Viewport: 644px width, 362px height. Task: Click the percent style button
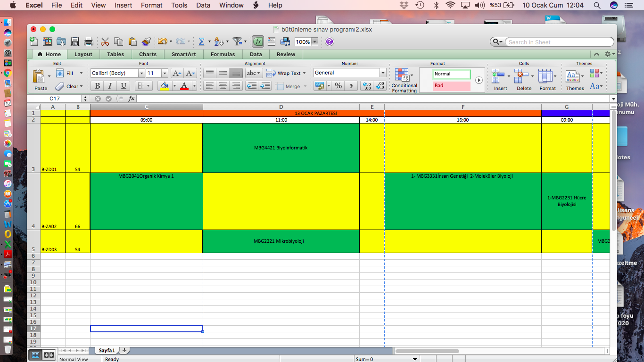click(x=338, y=86)
